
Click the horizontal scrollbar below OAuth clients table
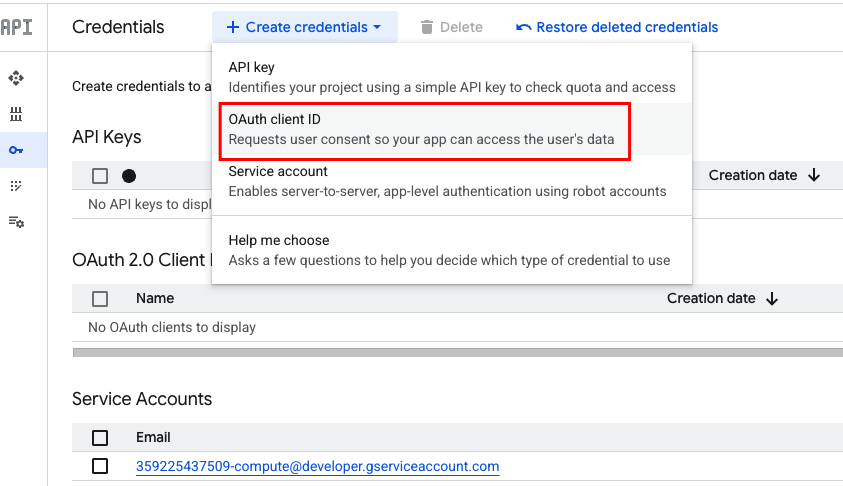coord(457,352)
